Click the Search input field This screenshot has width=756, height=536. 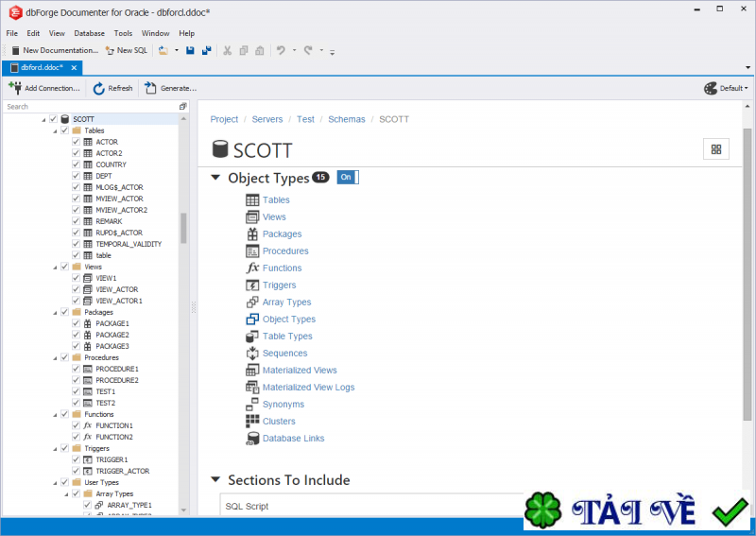point(91,107)
